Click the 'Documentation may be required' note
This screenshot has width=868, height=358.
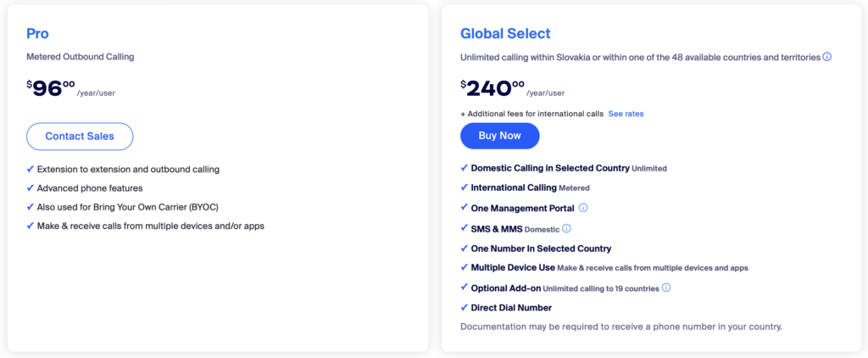620,327
